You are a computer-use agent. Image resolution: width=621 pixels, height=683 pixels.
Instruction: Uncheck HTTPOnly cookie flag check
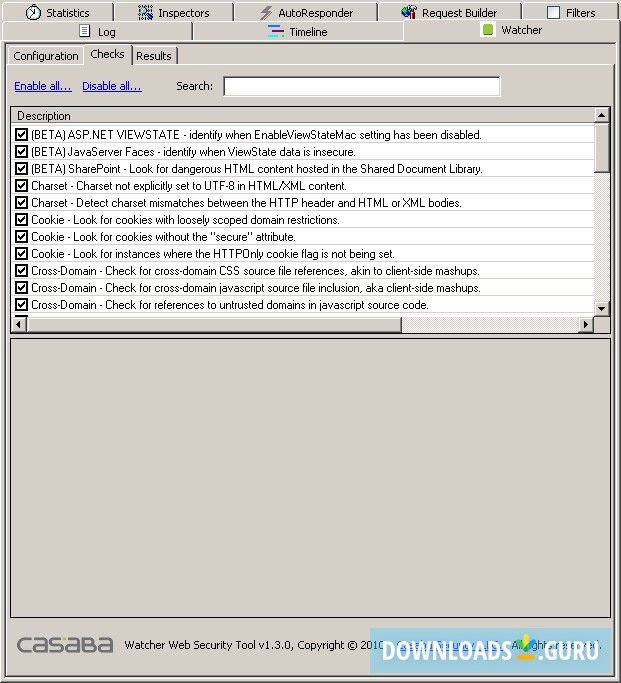click(21, 254)
